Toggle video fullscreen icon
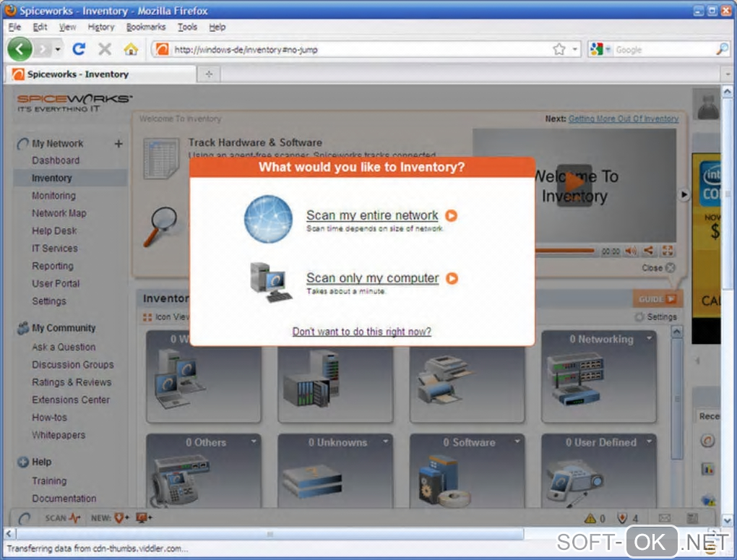Viewport: 737px width, 560px height. [x=668, y=251]
